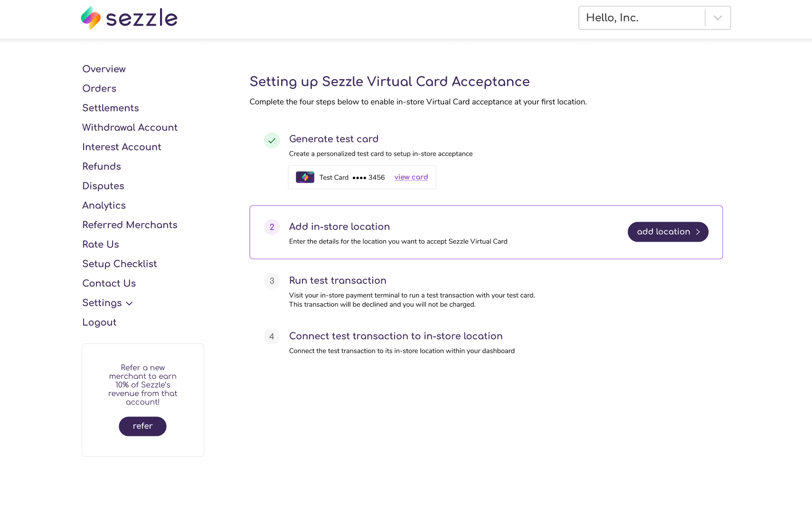Click the Add in-store location heading
Image resolution: width=812 pixels, height=508 pixels.
tap(340, 227)
